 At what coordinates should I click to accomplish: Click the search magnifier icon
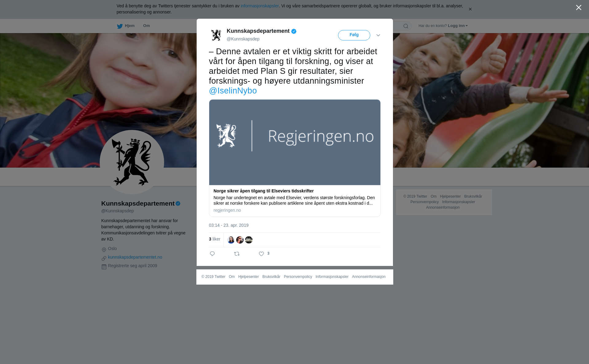(x=406, y=26)
